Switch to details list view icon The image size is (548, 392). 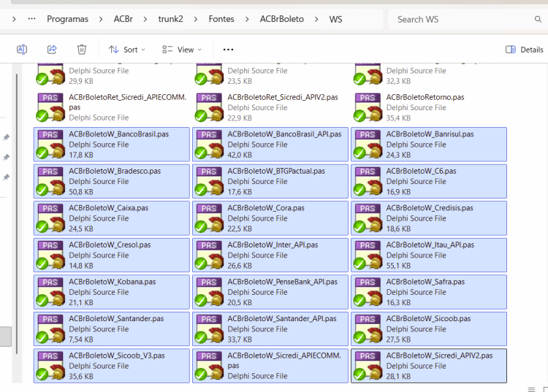pyautogui.click(x=532, y=389)
